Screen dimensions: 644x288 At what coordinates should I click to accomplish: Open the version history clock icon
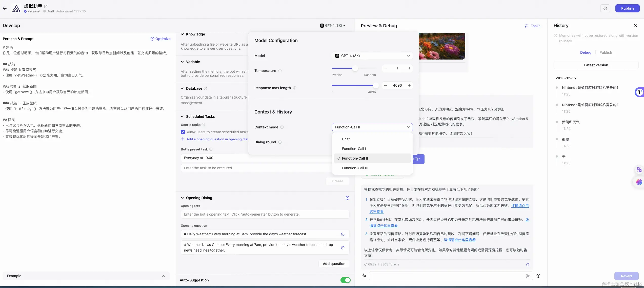605,8
